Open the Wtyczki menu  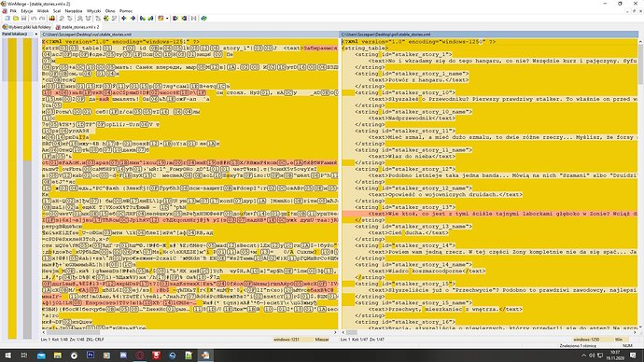pyautogui.click(x=93, y=11)
